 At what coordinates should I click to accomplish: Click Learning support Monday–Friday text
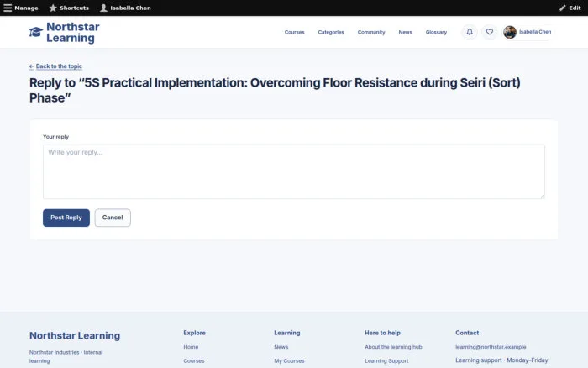point(501,360)
